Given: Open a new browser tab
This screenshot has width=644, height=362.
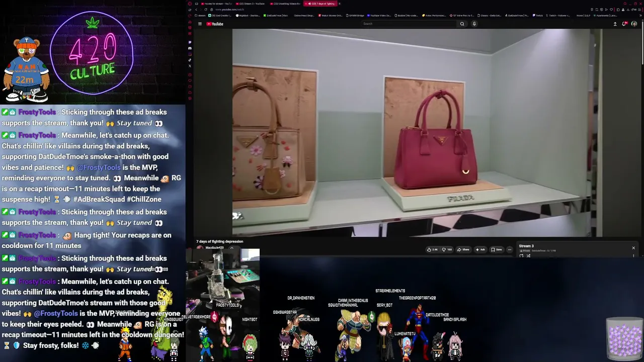Looking at the screenshot, I should (x=340, y=4).
